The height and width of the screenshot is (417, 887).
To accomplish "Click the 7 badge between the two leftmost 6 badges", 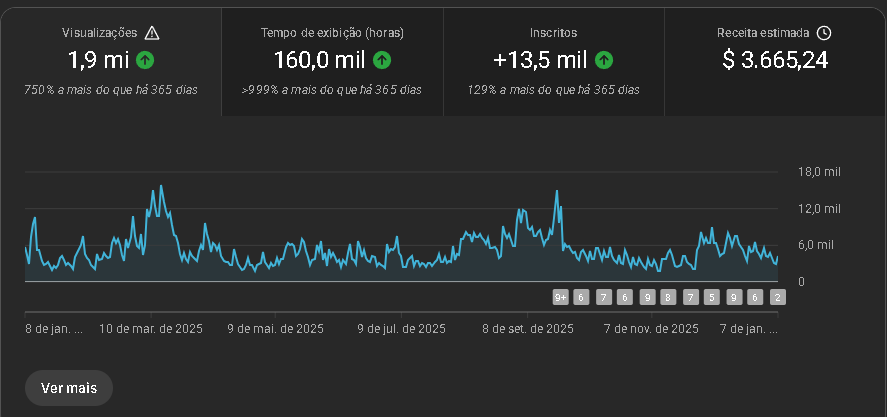I will pos(603,297).
